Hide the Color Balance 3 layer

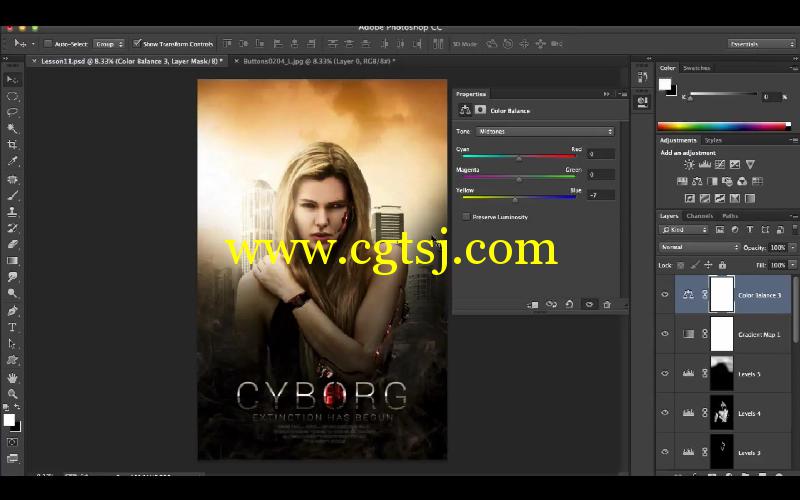(x=665, y=295)
